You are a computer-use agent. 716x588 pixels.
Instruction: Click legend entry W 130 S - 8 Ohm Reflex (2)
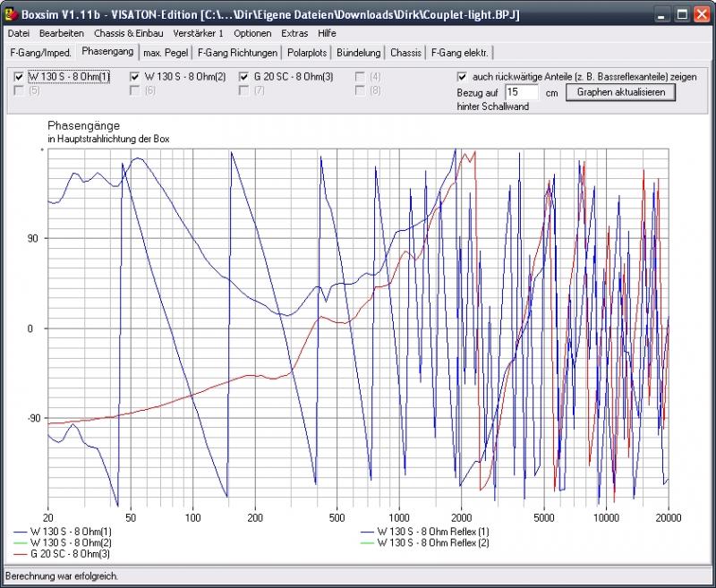coord(424,542)
